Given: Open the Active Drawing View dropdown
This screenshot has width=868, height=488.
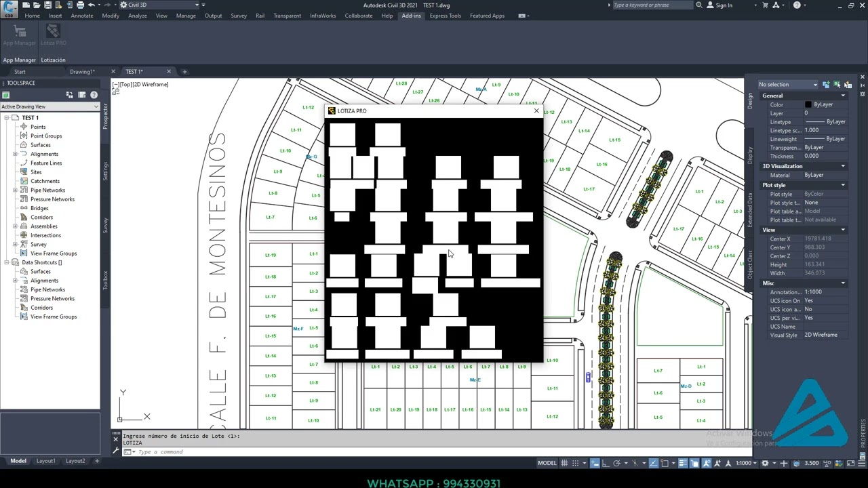Looking at the screenshot, I should click(x=50, y=106).
